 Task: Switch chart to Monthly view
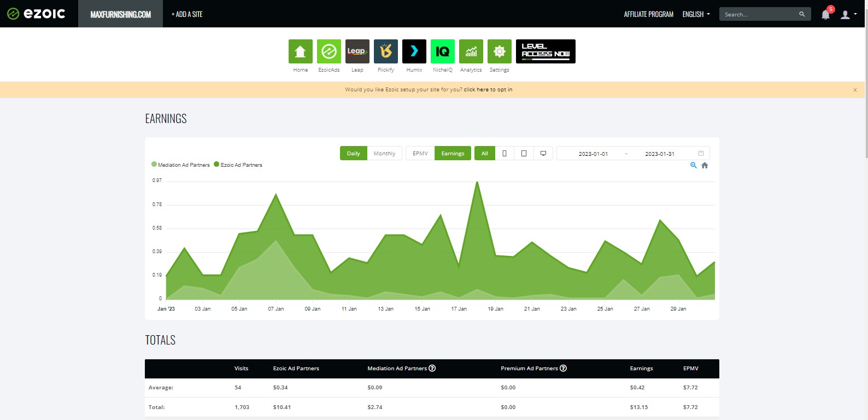click(384, 153)
